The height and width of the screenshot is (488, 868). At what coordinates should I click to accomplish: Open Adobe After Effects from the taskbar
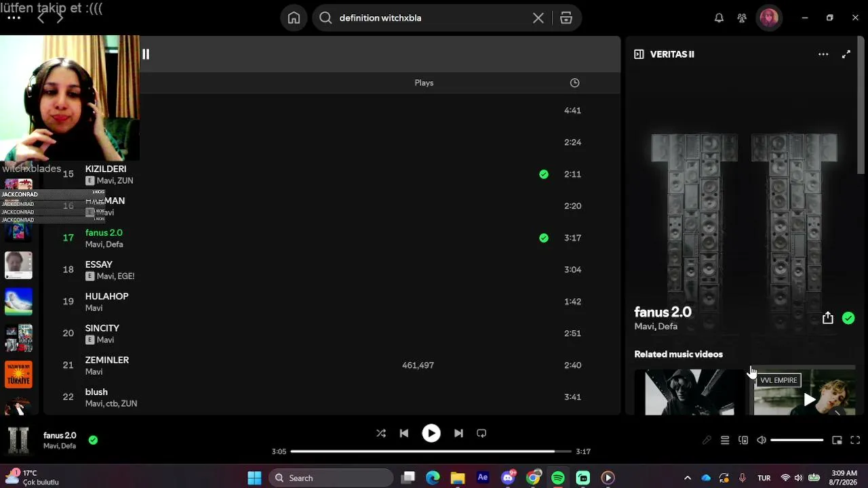click(x=483, y=478)
